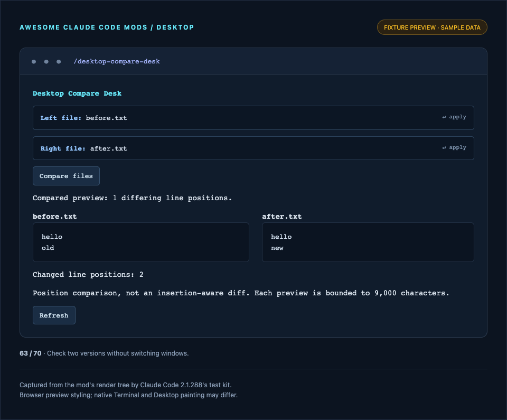
Task: Click the 63 / 70 counter
Action: [31, 353]
